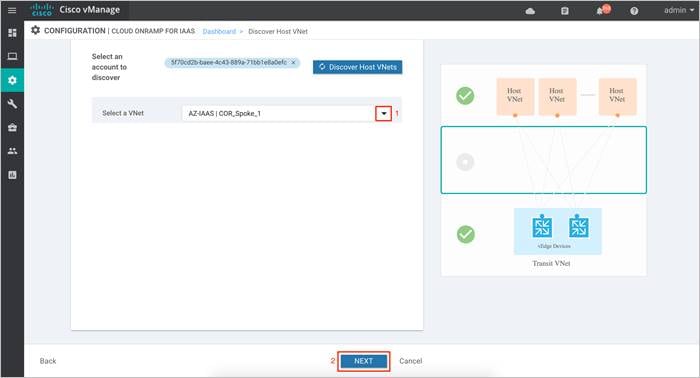The height and width of the screenshot is (378, 700).
Task: Click the Transit VNet step green checkmark
Action: click(x=466, y=234)
